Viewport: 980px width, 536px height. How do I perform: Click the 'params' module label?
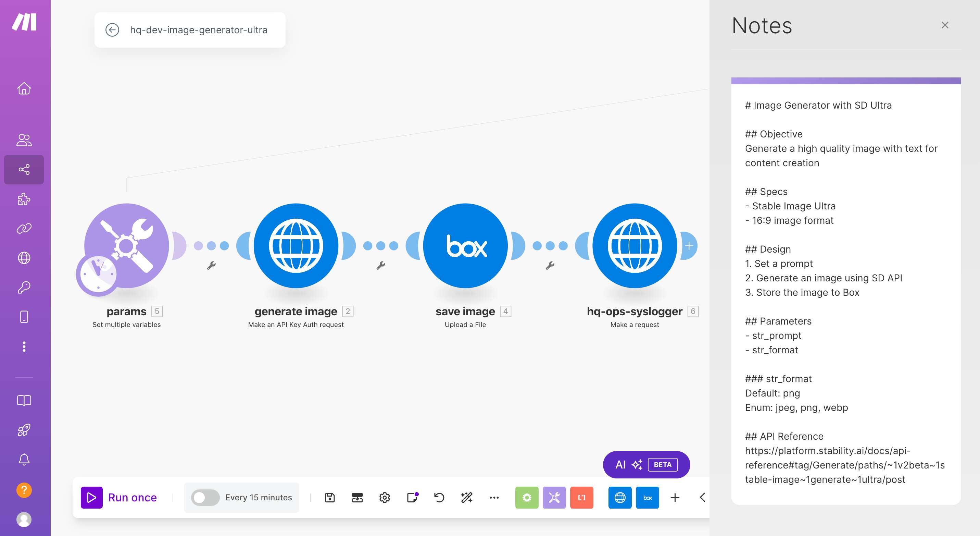[126, 312]
